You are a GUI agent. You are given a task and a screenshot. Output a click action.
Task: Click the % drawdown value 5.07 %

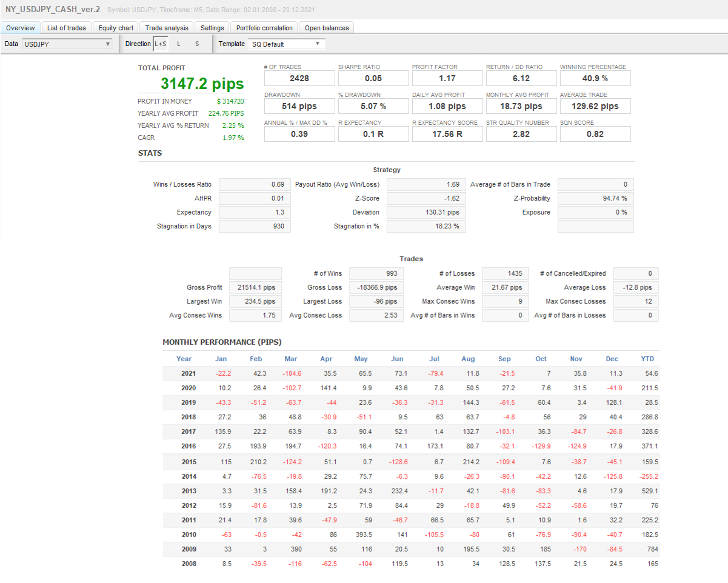pos(373,106)
